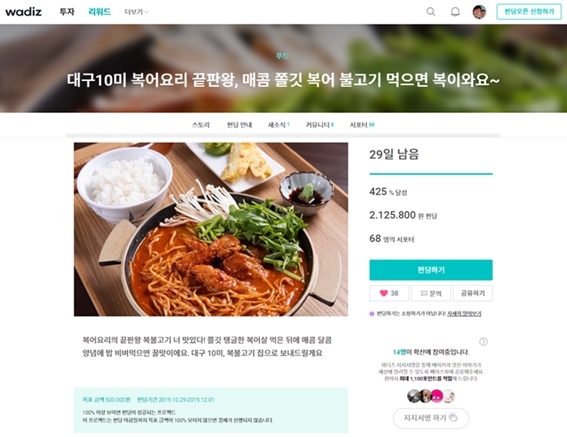Switch to the 펀딩 안내 tab
567x437 pixels.
pos(239,125)
